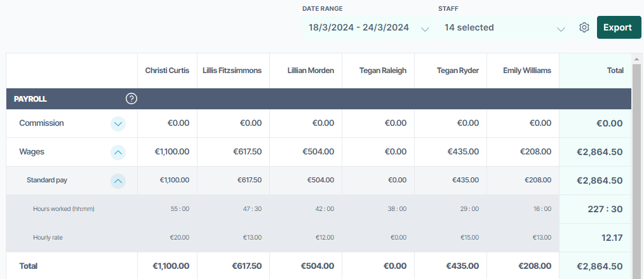Select the Tegan Ryder column header
This screenshot has width=644, height=279.
(x=457, y=71)
